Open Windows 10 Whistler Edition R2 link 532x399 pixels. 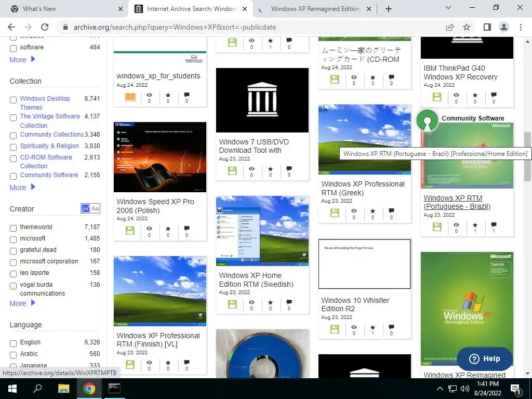click(355, 304)
